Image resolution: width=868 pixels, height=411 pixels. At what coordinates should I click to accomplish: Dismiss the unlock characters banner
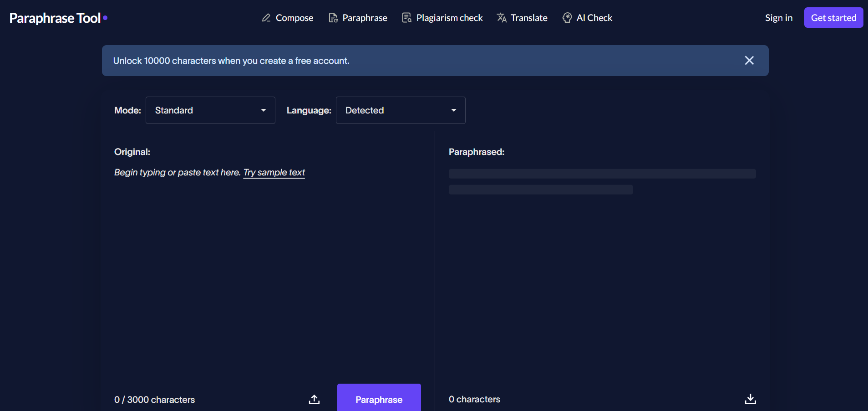tap(749, 61)
